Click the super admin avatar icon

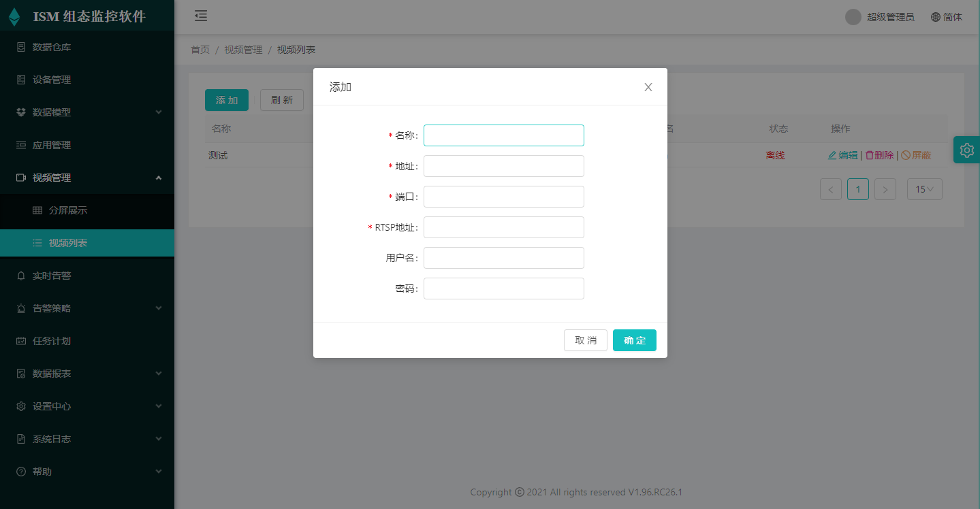(x=853, y=17)
